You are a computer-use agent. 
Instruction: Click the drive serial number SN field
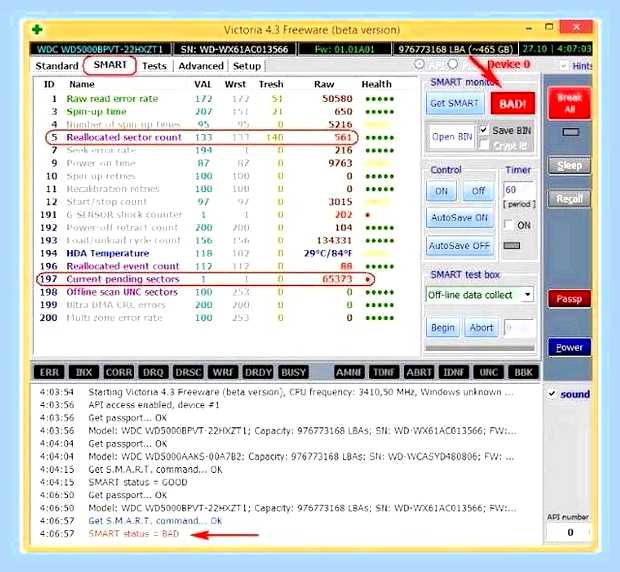pos(234,49)
